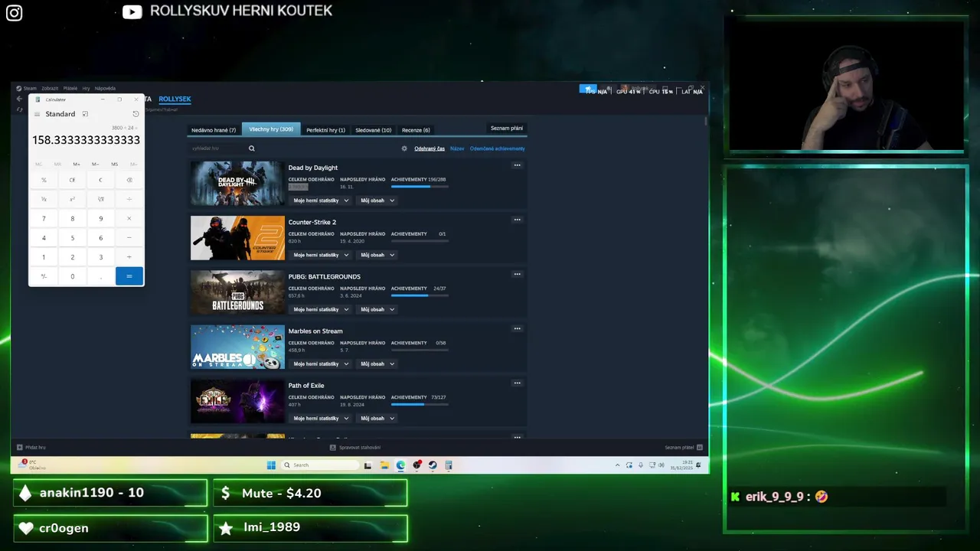The image size is (980, 551).
Task: Click the Calculator M+ memory key
Action: point(77,164)
